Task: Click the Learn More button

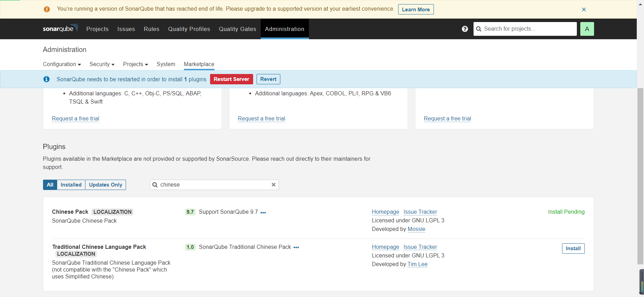Action: [416, 9]
